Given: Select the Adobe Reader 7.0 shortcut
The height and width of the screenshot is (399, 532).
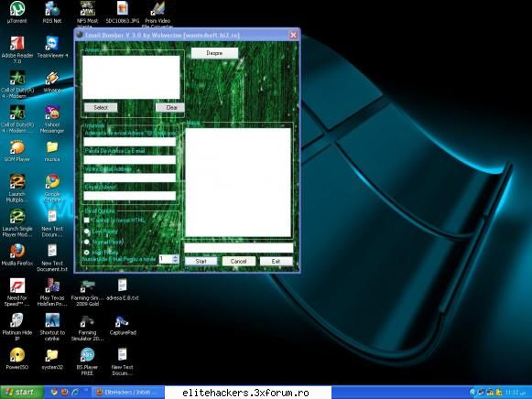Looking at the screenshot, I should (17, 49).
